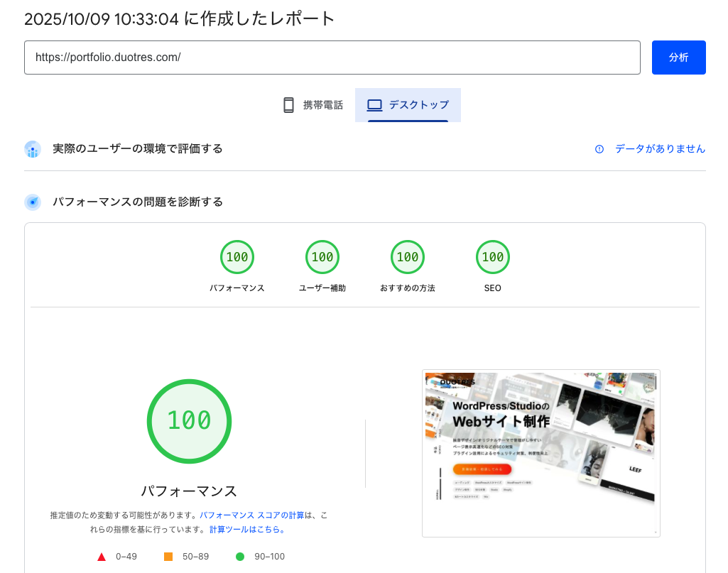Click the large performance 100 gauge

click(x=189, y=421)
